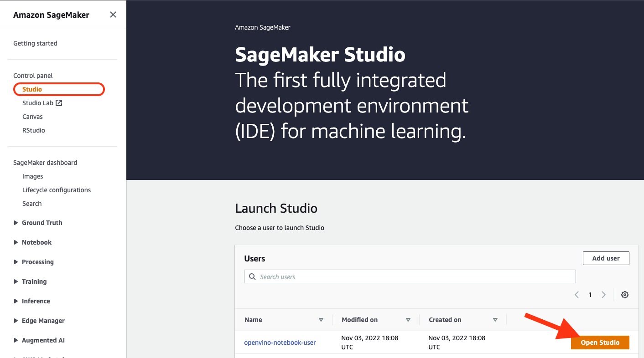The width and height of the screenshot is (644, 358).
Task: Click Open Studio for openvino-notebook-user
Action: point(600,343)
